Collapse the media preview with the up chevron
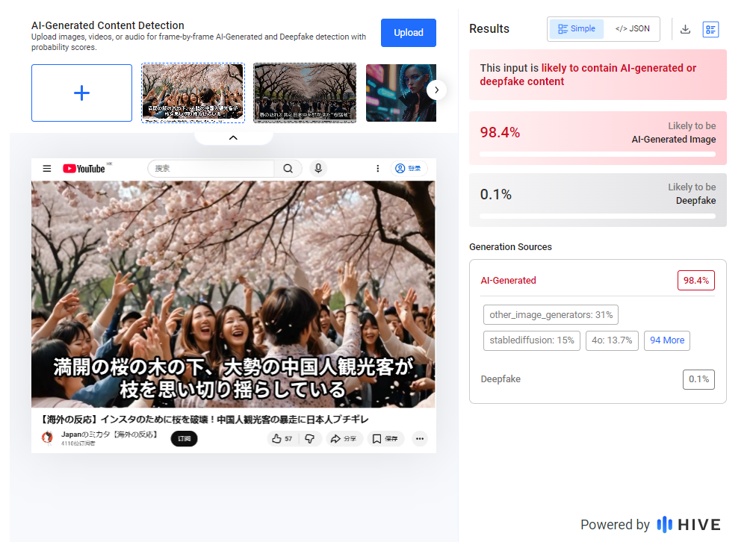The height and width of the screenshot is (542, 756). click(x=233, y=137)
